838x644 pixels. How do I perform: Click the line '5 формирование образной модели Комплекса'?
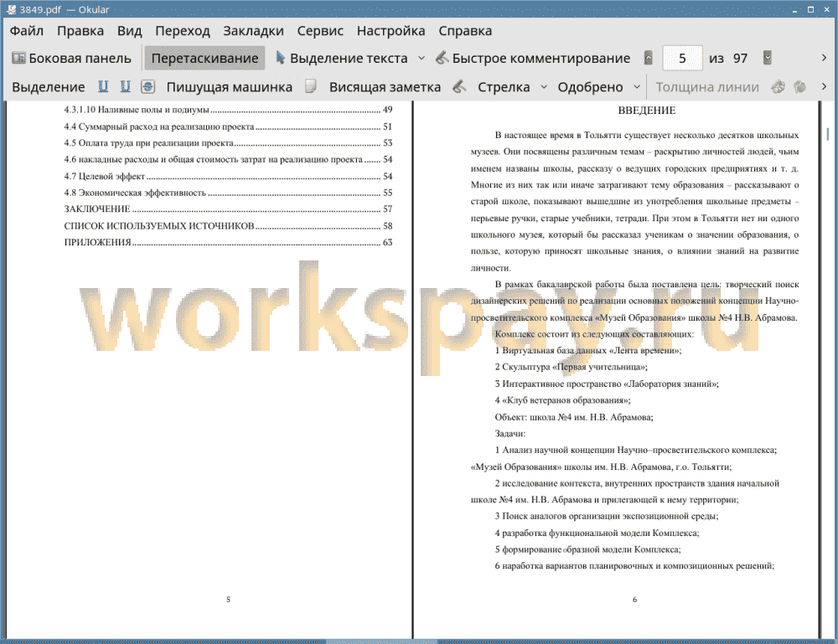[588, 549]
